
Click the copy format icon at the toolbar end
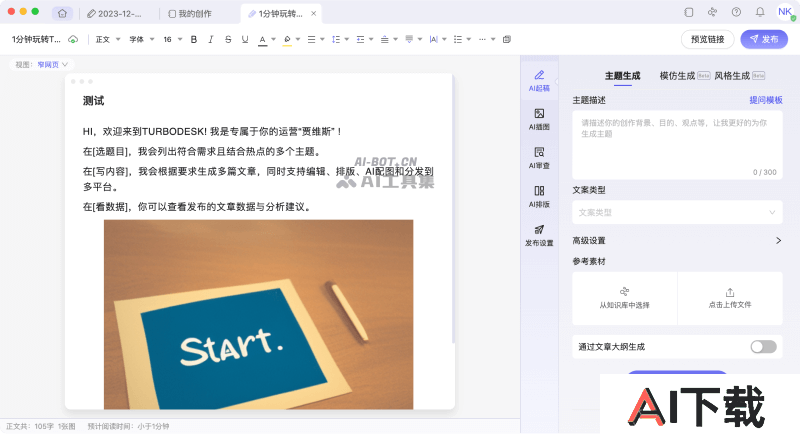point(507,39)
